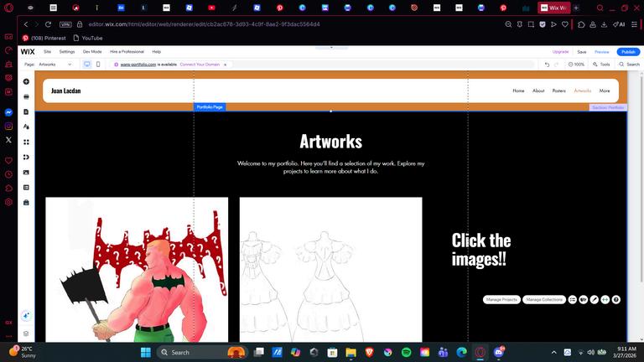
Task: Open Spotify from the taskbar
Action: pos(406,352)
